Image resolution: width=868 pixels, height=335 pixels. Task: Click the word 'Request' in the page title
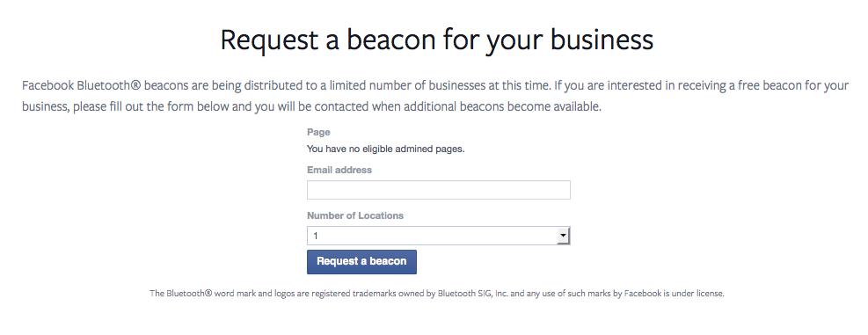click(270, 41)
